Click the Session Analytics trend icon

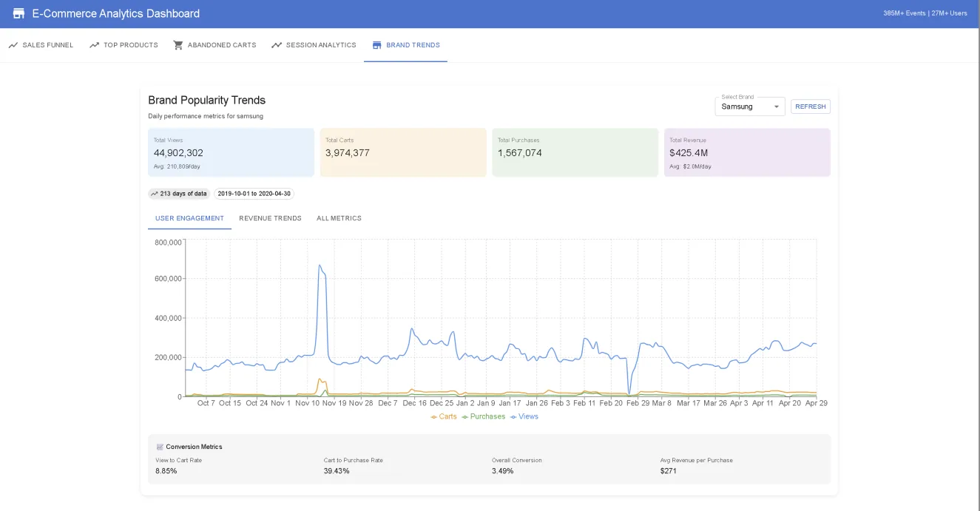click(277, 45)
